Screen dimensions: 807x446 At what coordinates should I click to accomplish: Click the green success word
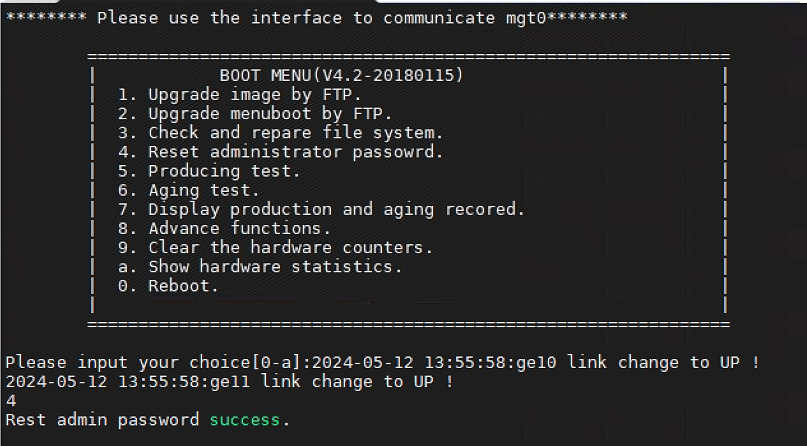243,420
